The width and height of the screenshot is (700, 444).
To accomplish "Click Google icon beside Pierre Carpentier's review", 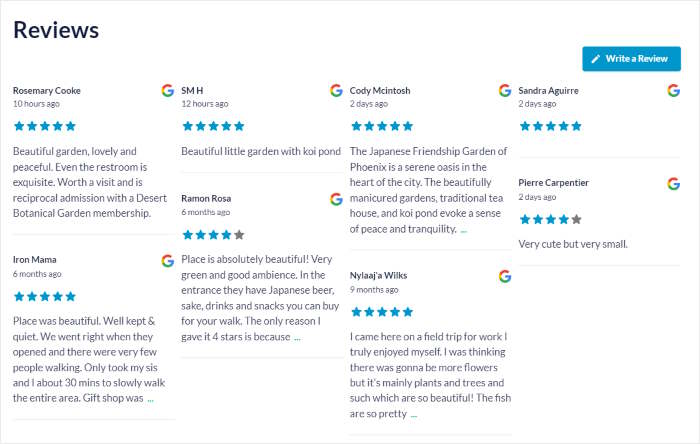I will [x=673, y=183].
